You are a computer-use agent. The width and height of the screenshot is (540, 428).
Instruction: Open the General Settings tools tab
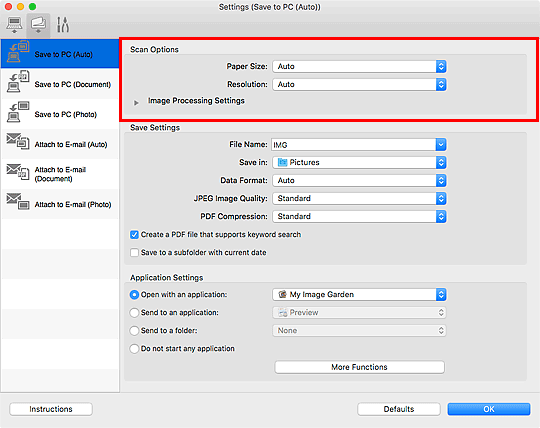click(63, 25)
